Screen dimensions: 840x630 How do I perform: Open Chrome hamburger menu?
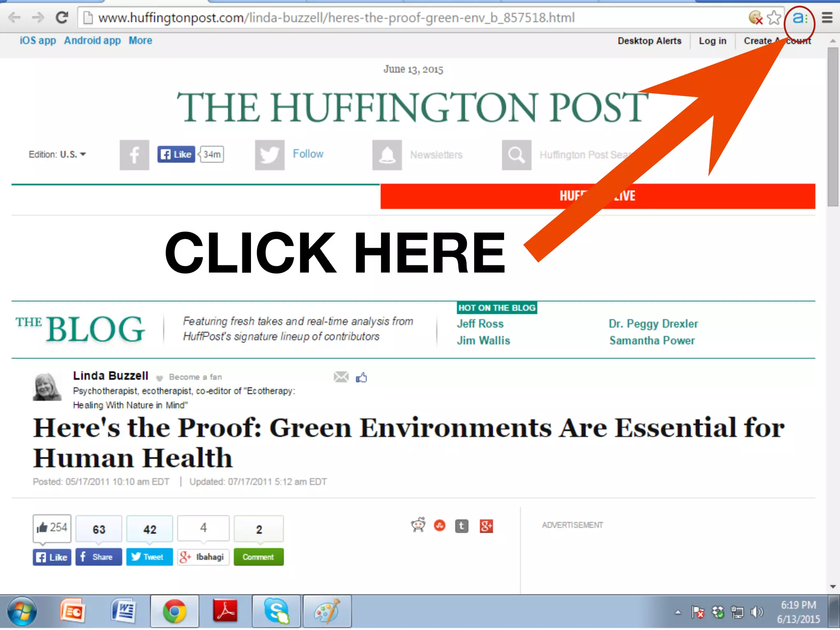[827, 18]
